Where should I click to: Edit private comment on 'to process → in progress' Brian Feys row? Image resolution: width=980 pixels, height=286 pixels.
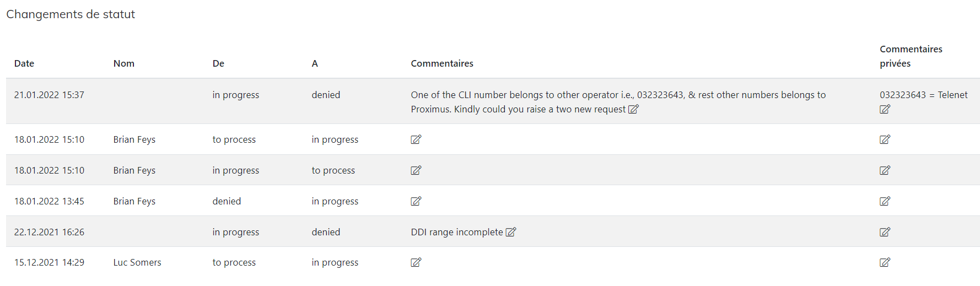tap(885, 139)
